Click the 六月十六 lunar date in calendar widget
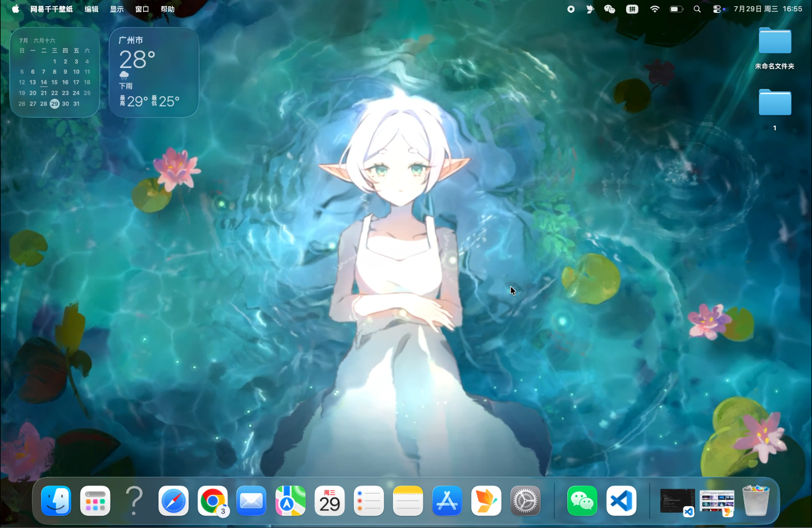 [44, 40]
